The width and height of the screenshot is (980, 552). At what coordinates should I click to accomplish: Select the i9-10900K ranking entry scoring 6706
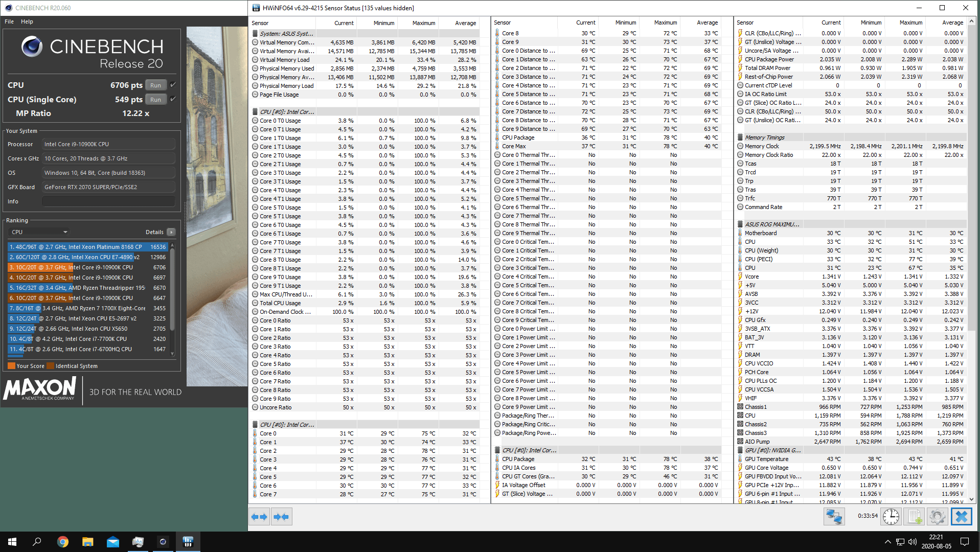pyautogui.click(x=87, y=267)
